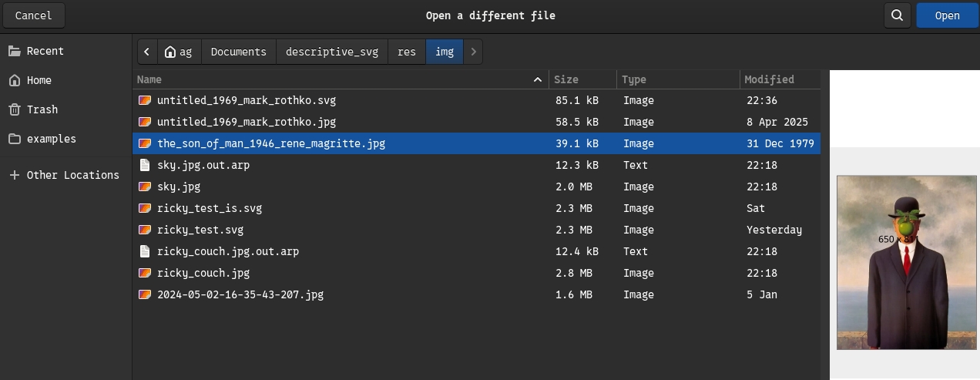This screenshot has height=380, width=980.
Task: Click the 2.8 MB size cell
Action: [x=573, y=273]
